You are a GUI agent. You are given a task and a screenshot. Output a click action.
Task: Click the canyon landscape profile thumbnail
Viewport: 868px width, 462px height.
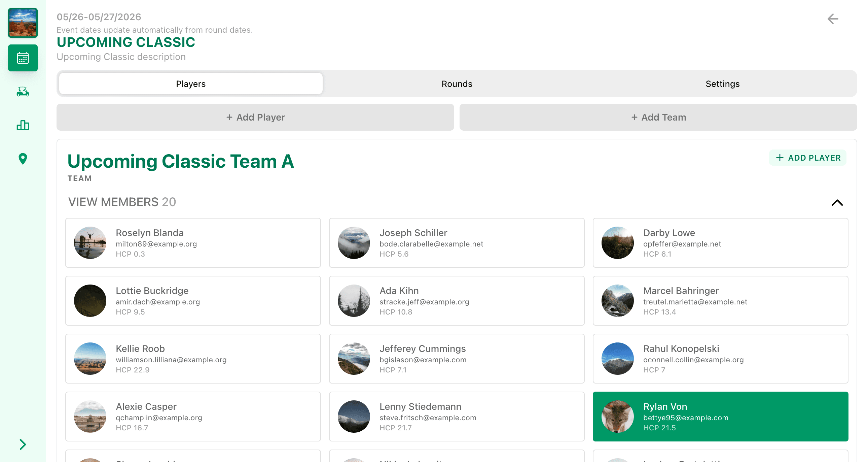click(x=23, y=23)
